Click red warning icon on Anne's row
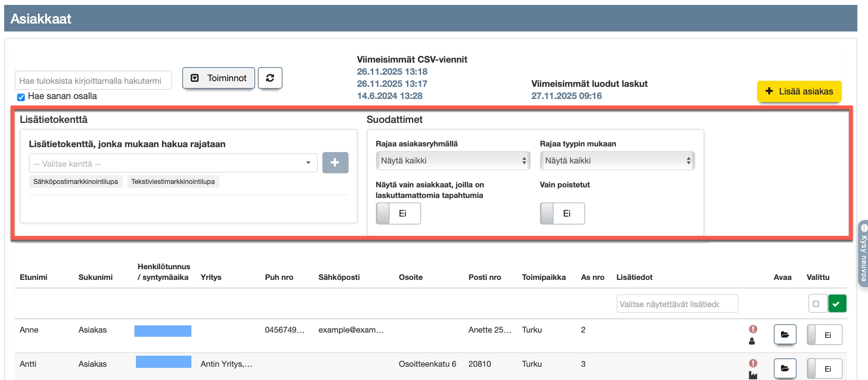Screen dimensions: 868x380 [753, 329]
